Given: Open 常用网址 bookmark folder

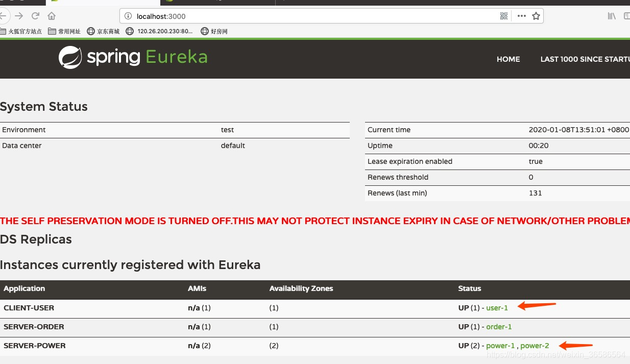Looking at the screenshot, I should 64,32.
